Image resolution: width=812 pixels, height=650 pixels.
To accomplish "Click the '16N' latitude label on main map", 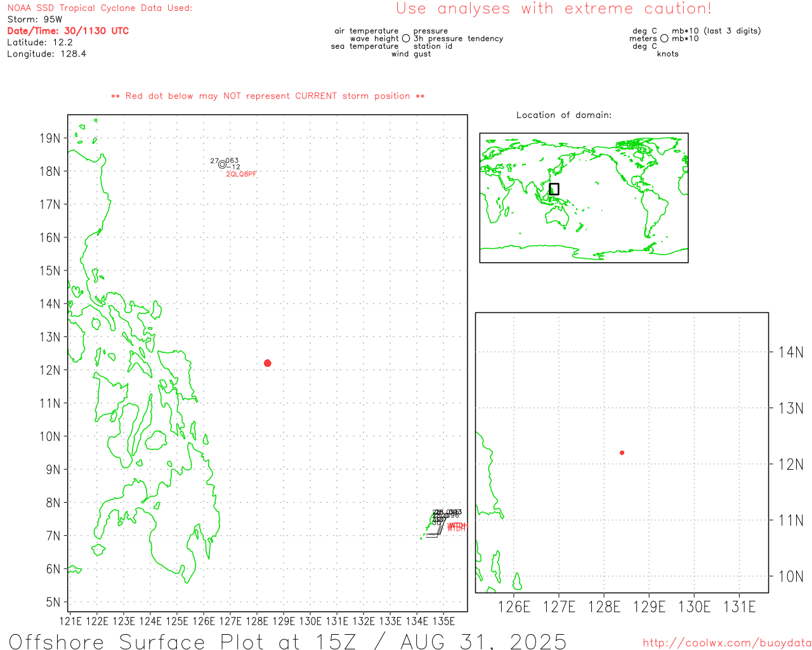I will [x=50, y=237].
